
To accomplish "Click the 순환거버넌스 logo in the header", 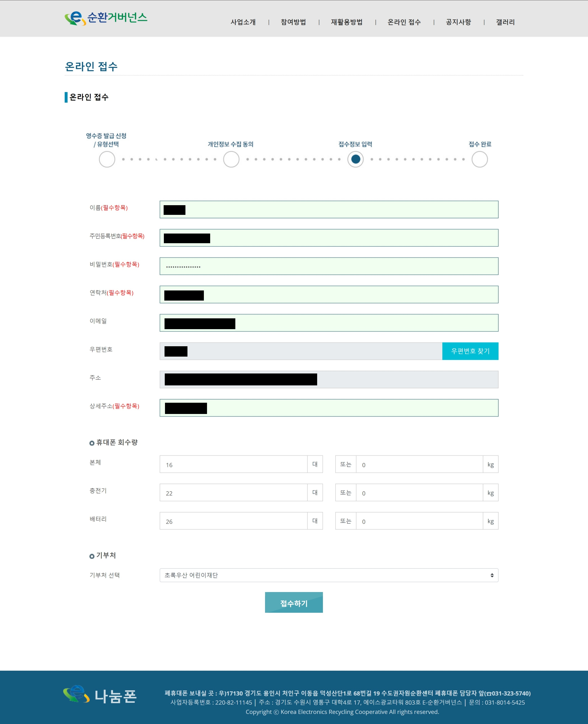I will 106,18.
